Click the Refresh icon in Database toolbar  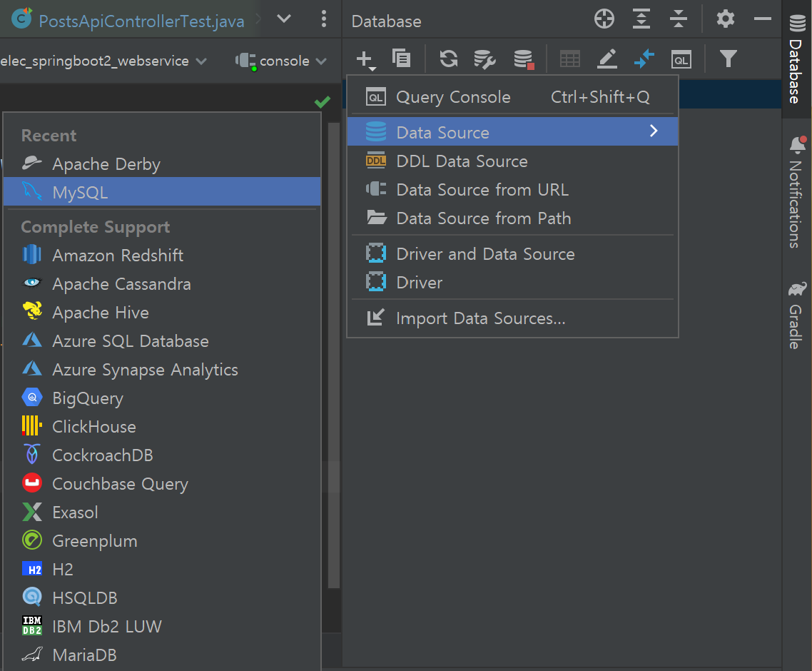pos(449,59)
